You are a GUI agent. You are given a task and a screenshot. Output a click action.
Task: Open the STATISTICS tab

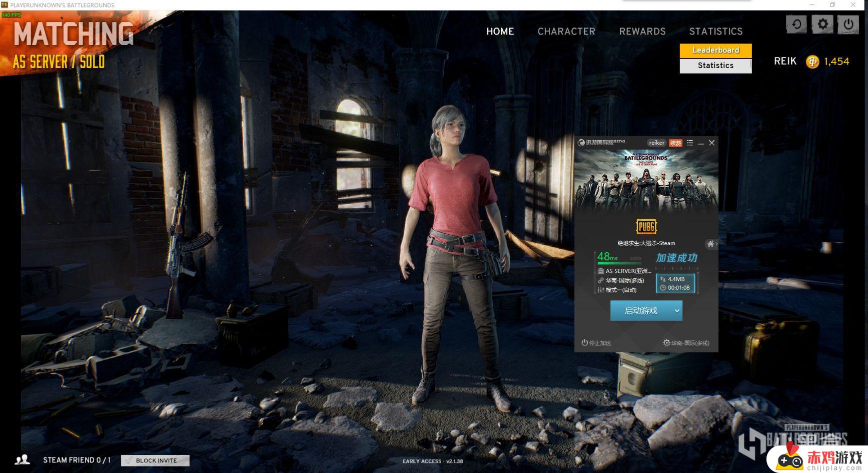click(716, 32)
